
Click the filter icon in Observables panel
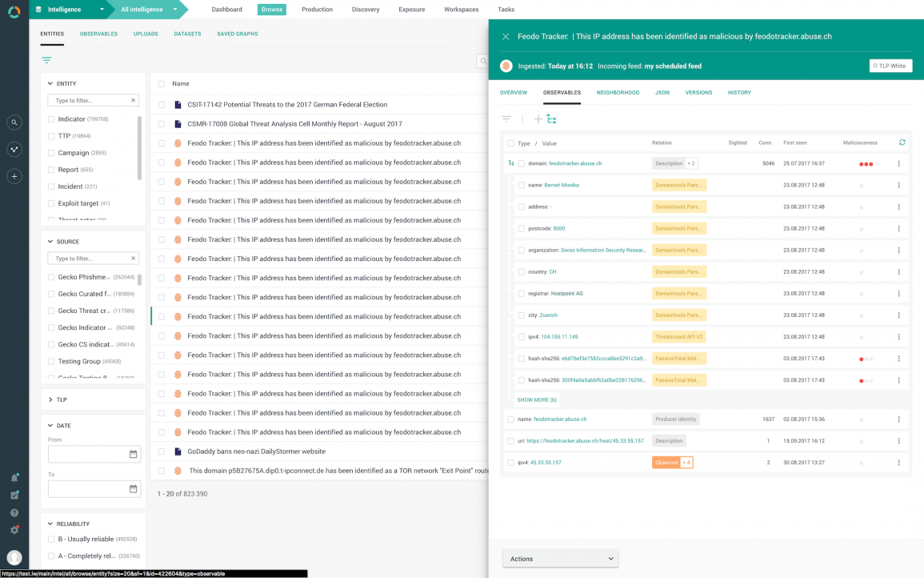pyautogui.click(x=506, y=118)
